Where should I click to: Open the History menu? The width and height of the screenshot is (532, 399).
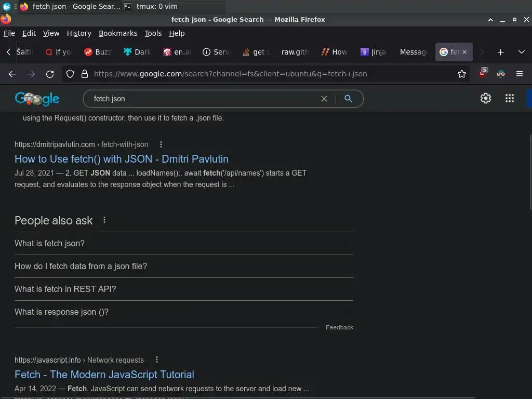(79, 33)
